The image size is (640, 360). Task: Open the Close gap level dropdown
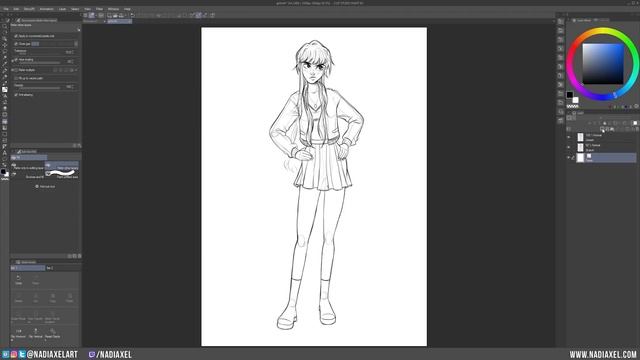[76, 44]
